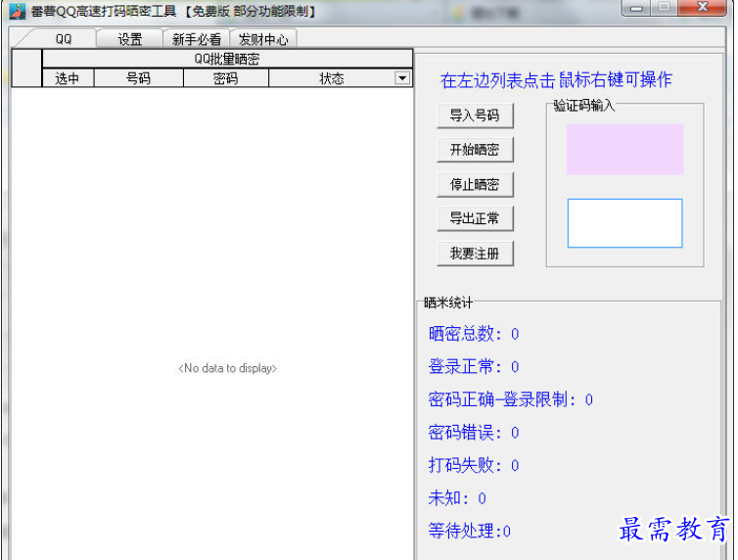Click the 登录正常: 0 statistic

click(x=474, y=366)
